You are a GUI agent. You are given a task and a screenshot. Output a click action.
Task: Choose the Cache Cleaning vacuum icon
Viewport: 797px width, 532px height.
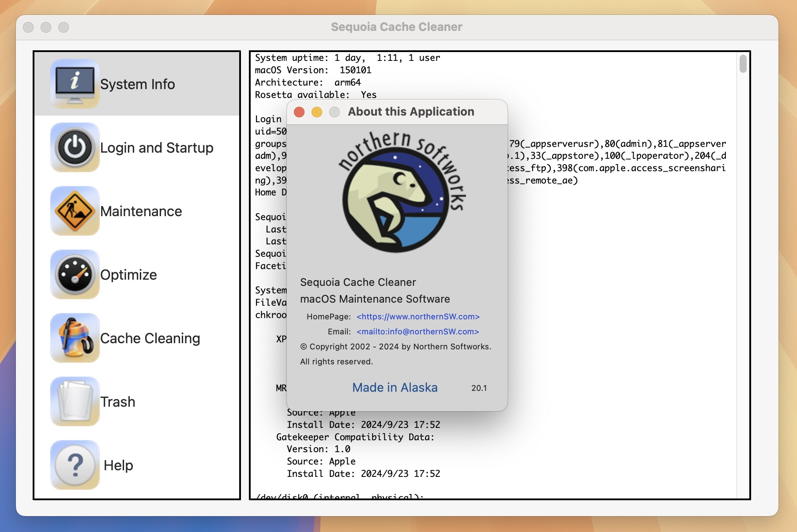(75, 338)
